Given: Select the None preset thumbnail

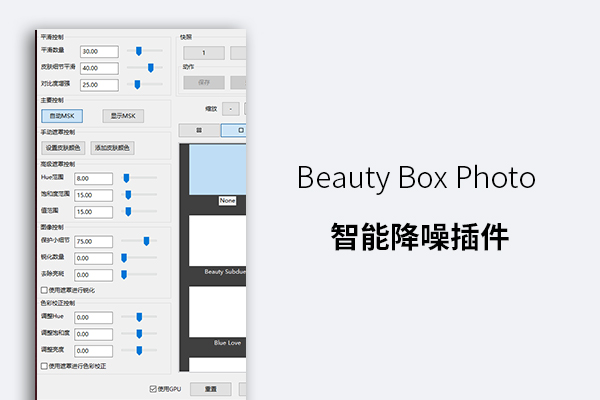Looking at the screenshot, I should (218, 170).
